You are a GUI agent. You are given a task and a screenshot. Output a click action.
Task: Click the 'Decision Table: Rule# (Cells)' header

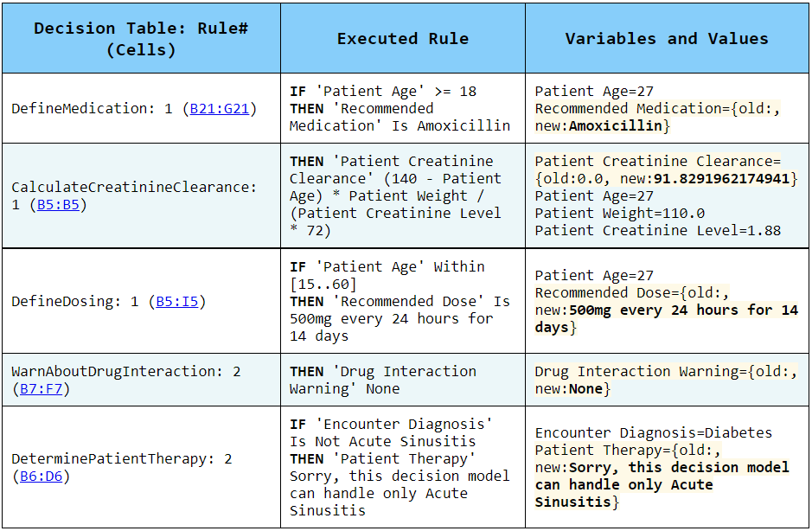pyautogui.click(x=141, y=39)
